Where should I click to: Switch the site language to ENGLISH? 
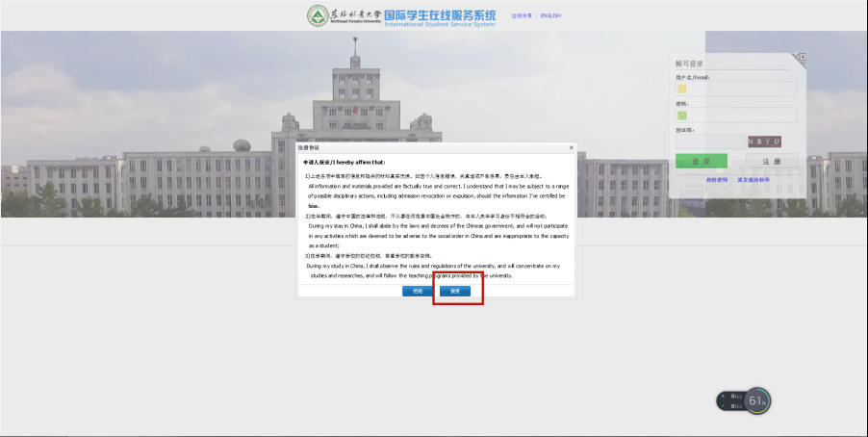click(x=550, y=16)
